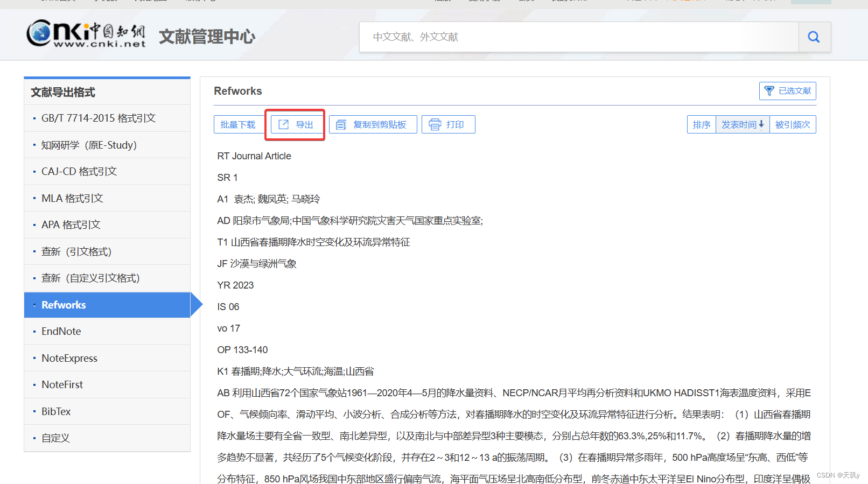Viewport: 868px width, 484px height.
Task: Select 自定义 custom format
Action: tap(107, 438)
